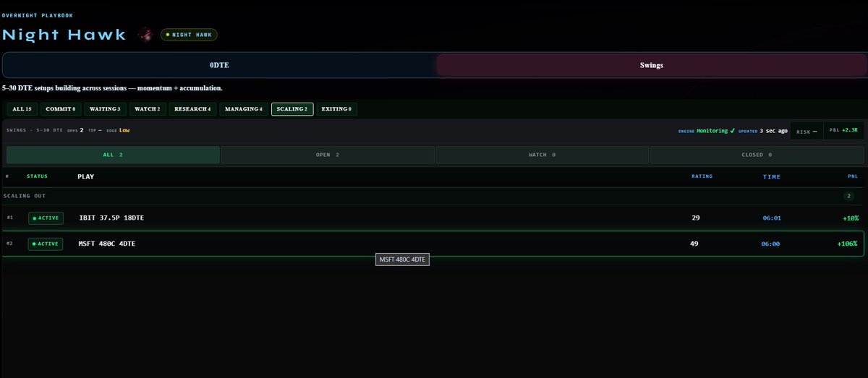868x378 pixels.
Task: Click rating 49 on MSFT row
Action: pyautogui.click(x=694, y=244)
